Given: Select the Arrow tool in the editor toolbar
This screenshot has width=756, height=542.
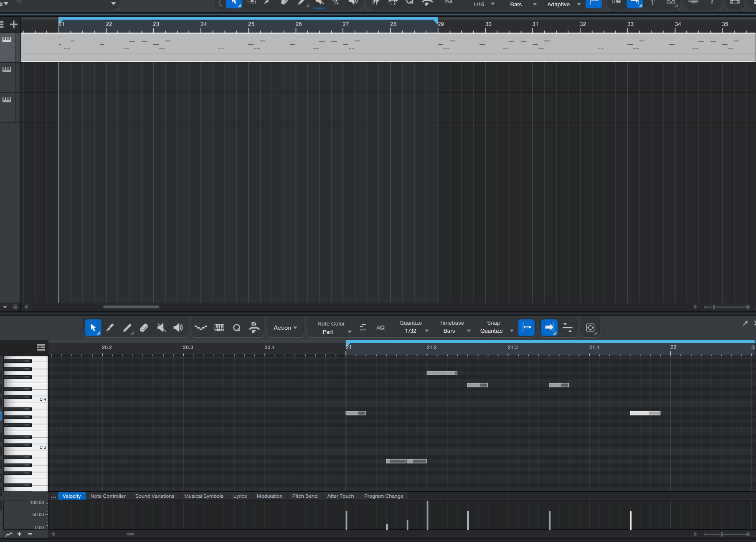Looking at the screenshot, I should [93, 328].
